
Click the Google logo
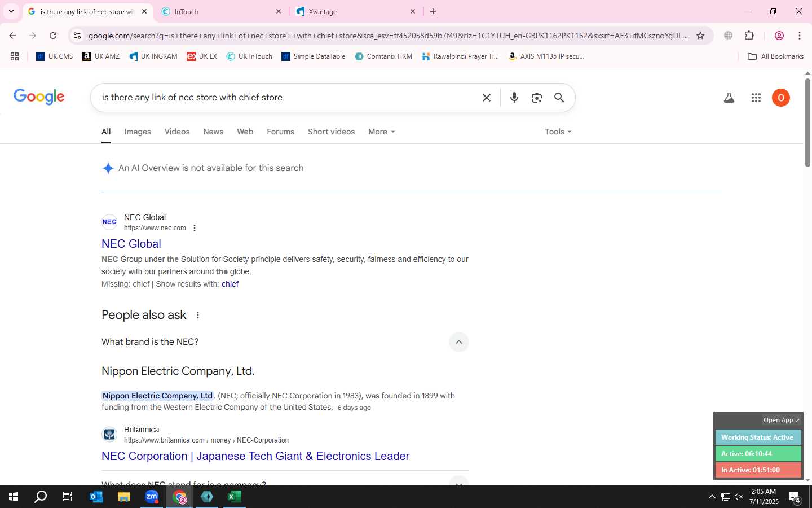click(39, 97)
